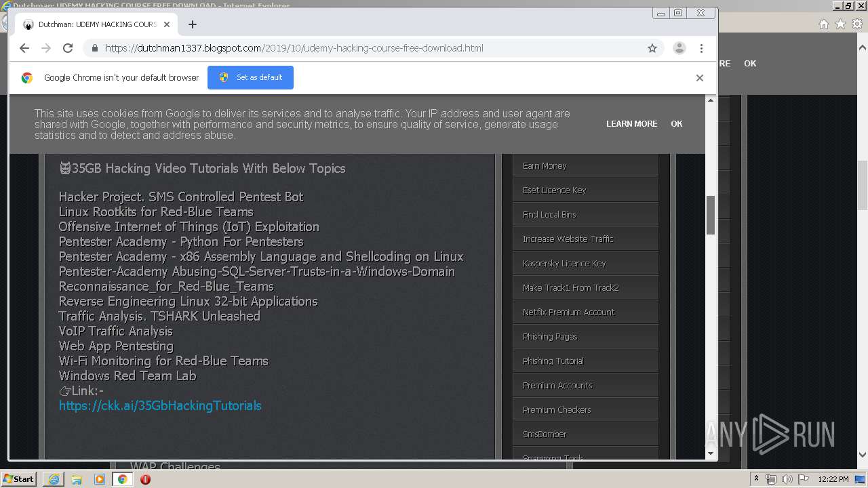Image resolution: width=868 pixels, height=488 pixels.
Task: Click Chrome page scrollbar down arrow
Action: pyautogui.click(x=711, y=453)
